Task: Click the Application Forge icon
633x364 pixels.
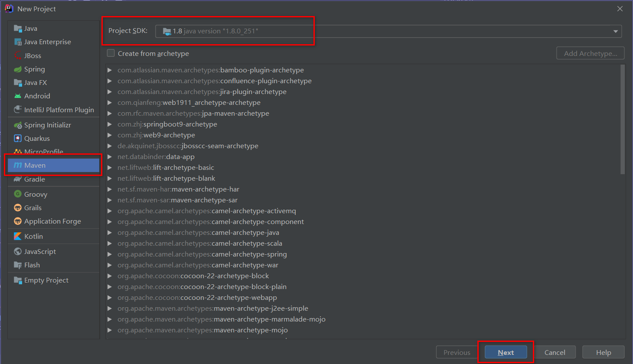Action: coord(18,221)
